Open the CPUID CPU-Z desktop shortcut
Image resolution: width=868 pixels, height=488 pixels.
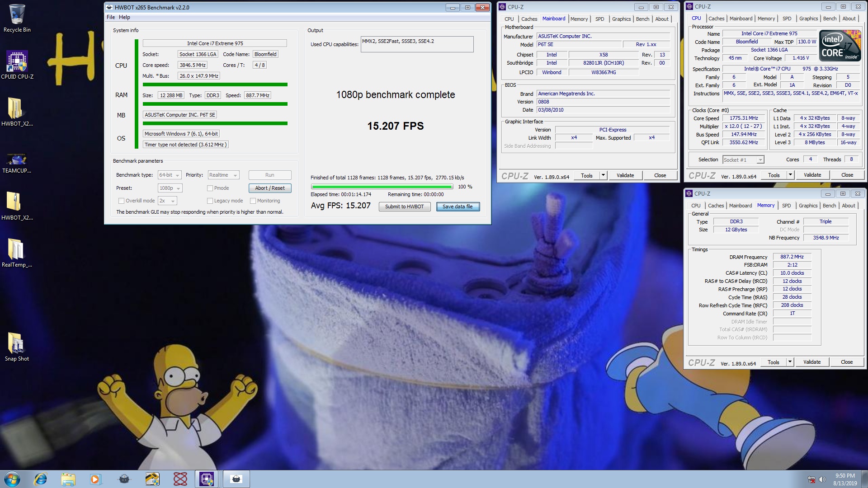(x=17, y=65)
